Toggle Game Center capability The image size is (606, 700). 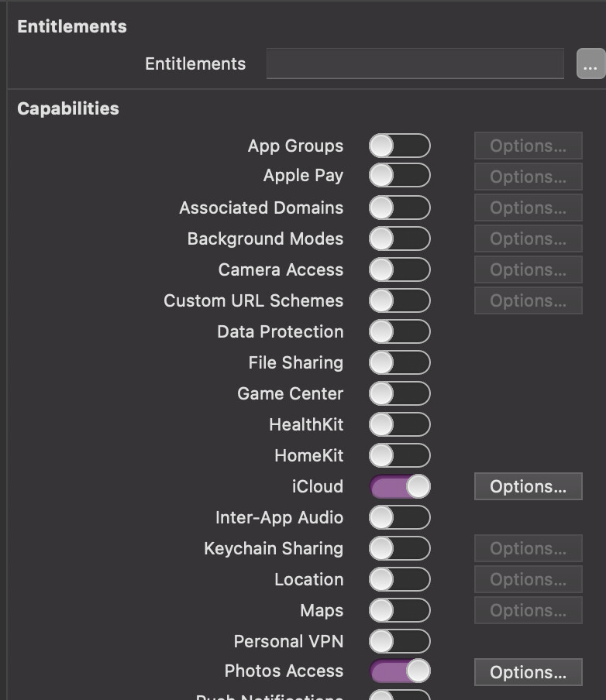click(x=399, y=393)
